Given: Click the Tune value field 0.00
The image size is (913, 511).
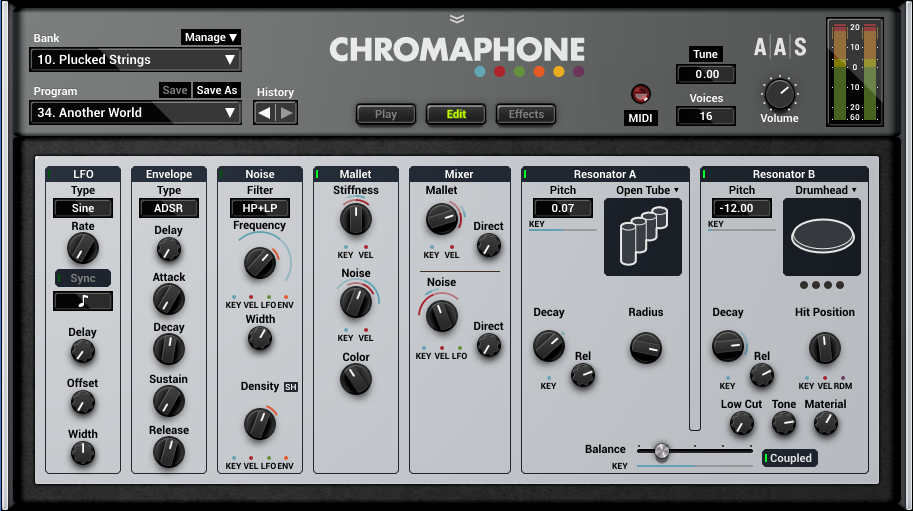Looking at the screenshot, I should pyautogui.click(x=706, y=74).
